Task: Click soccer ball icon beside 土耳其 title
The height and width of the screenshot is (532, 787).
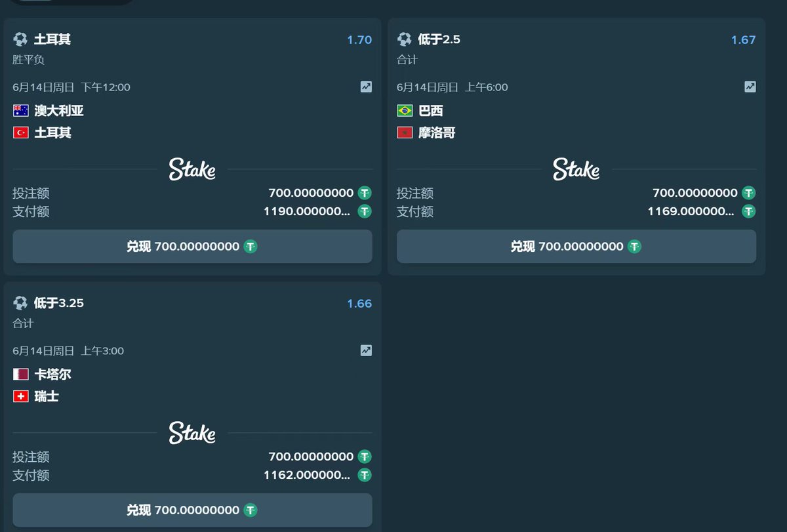Action: pos(20,39)
